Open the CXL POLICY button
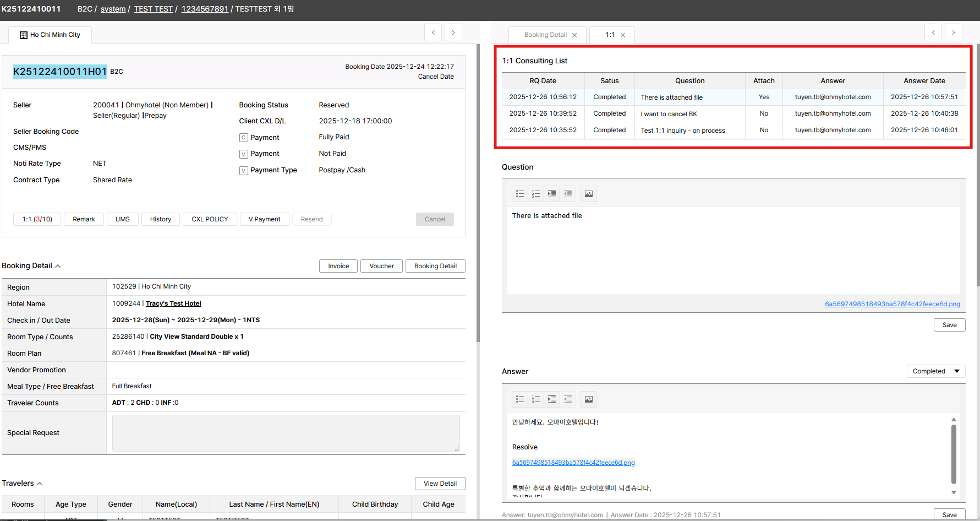 210,219
